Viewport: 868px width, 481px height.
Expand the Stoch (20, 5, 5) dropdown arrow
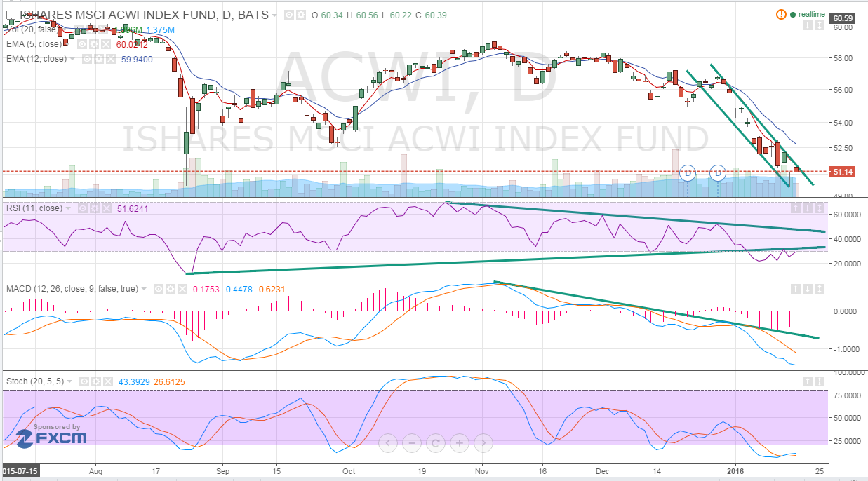click(70, 381)
